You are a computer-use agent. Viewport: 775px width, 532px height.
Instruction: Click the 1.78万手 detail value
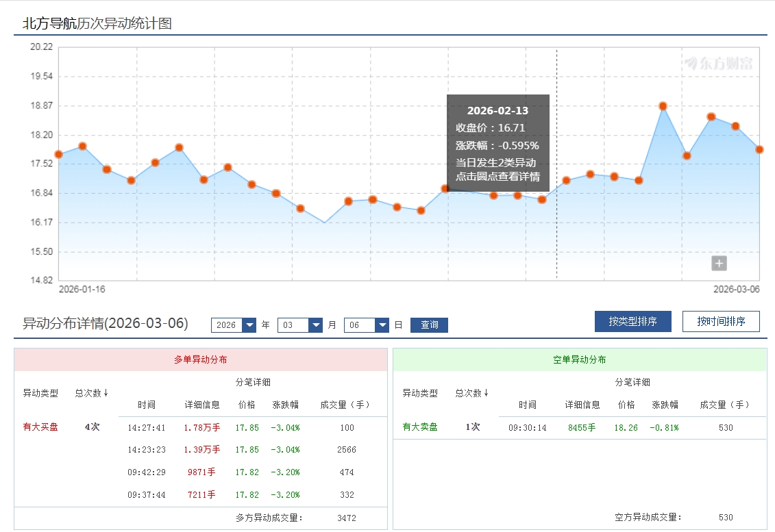[201, 428]
